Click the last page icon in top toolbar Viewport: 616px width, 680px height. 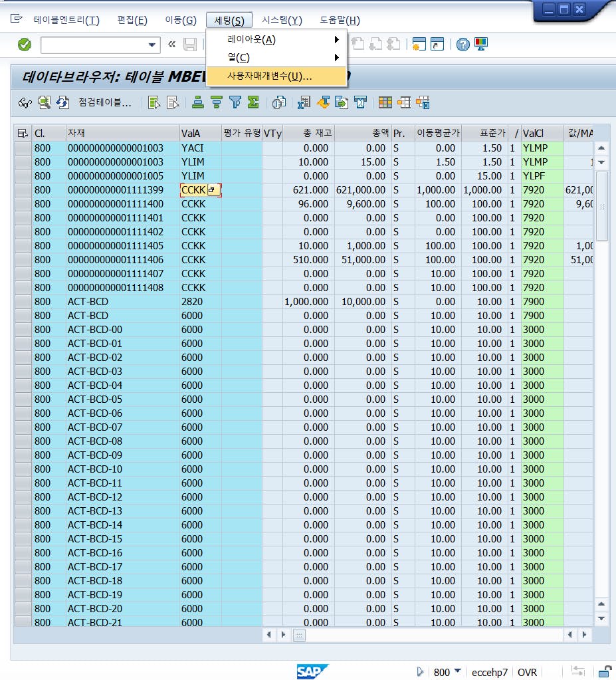tap(393, 45)
